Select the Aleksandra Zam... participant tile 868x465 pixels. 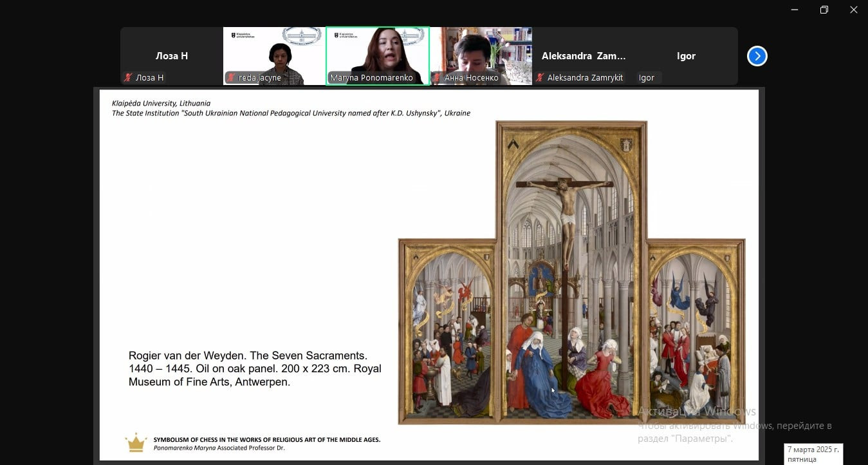pos(584,56)
